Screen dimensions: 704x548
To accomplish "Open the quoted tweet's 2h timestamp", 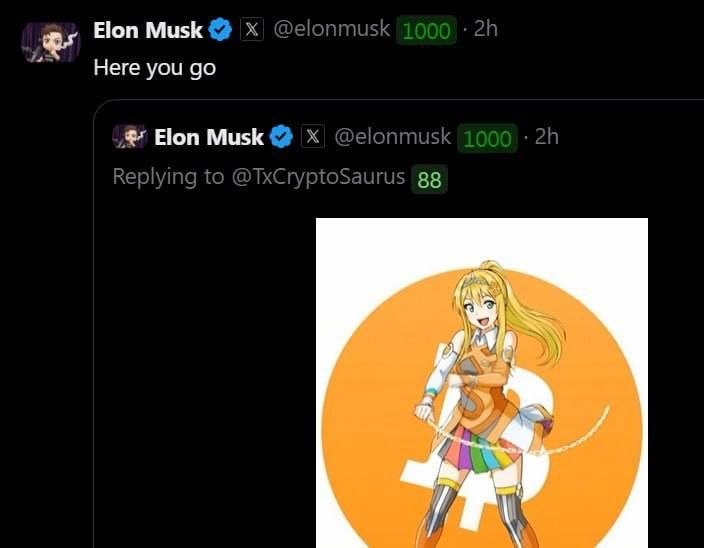I will (547, 136).
